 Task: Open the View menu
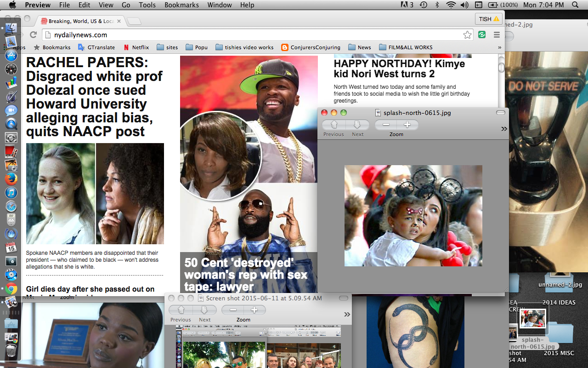106,5
